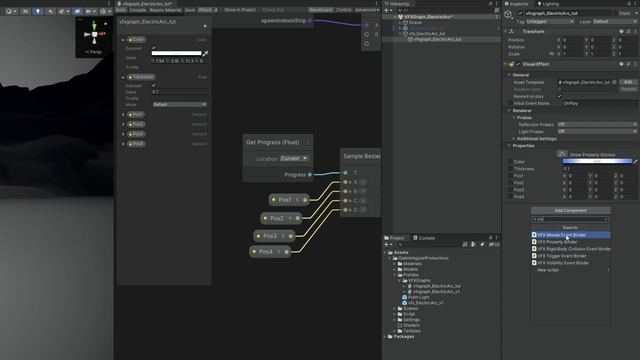Select VFX Mouse Event Binder component
Screen dimensions: 640x360
[571, 235]
